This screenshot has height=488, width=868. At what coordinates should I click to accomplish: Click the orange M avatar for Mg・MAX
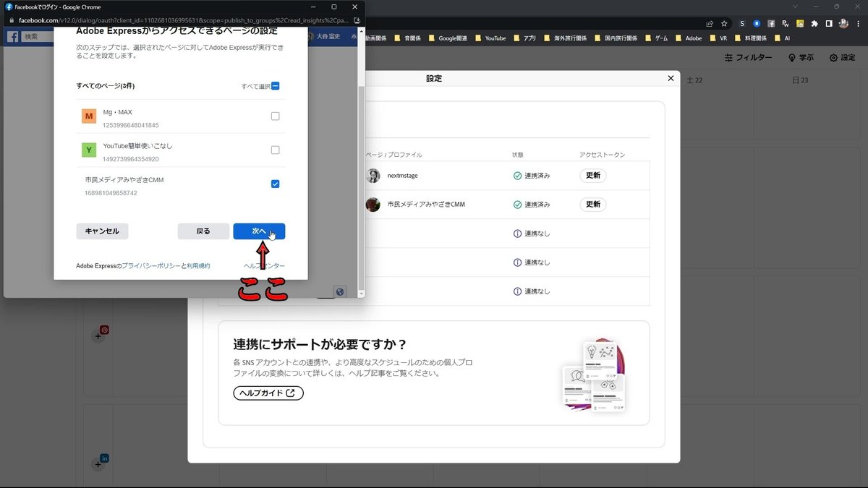89,116
